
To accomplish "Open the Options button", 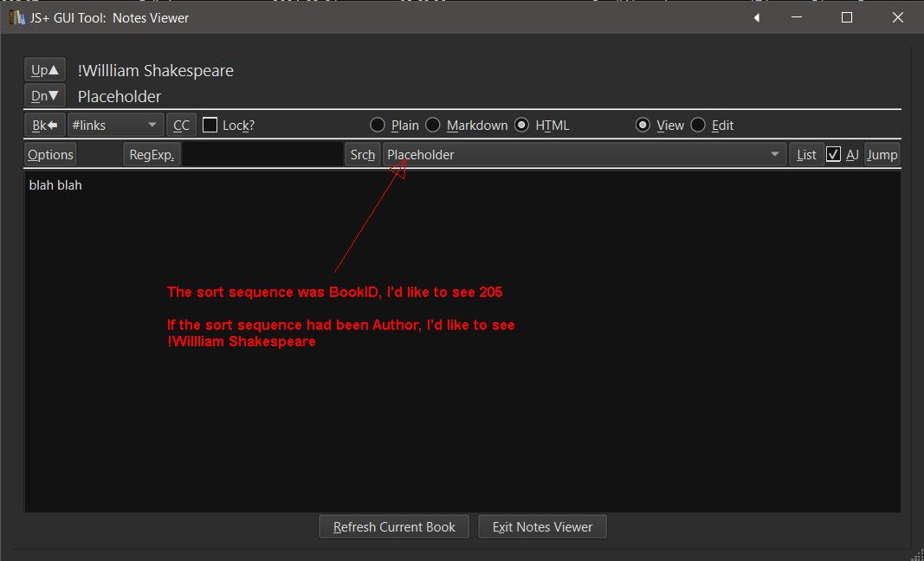I will (50, 154).
